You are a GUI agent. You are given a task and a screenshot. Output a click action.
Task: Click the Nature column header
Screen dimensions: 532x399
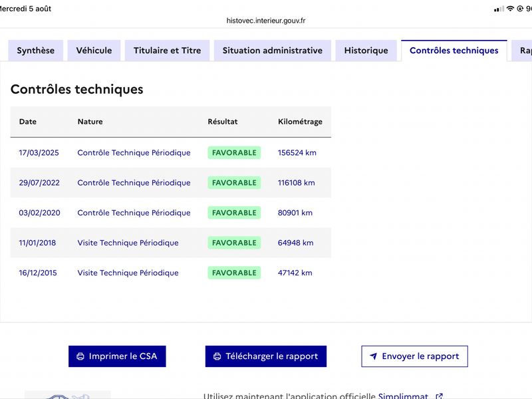90,122
